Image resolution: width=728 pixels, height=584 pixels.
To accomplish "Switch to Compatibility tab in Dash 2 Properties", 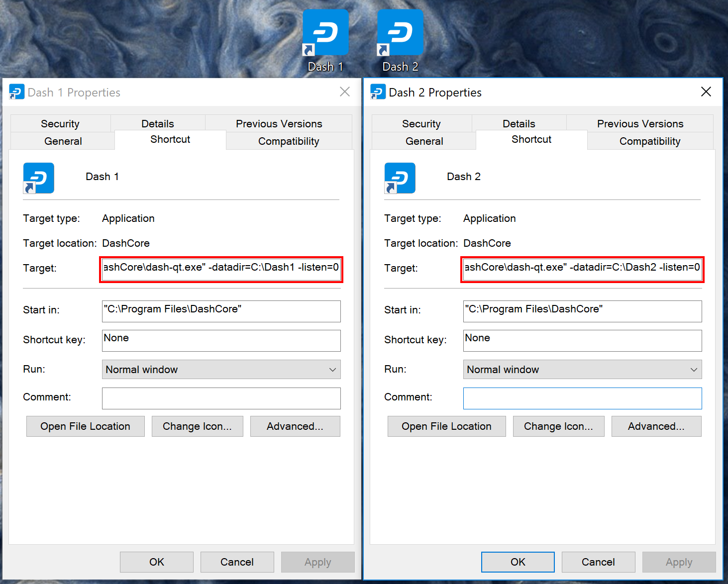I will 649,141.
